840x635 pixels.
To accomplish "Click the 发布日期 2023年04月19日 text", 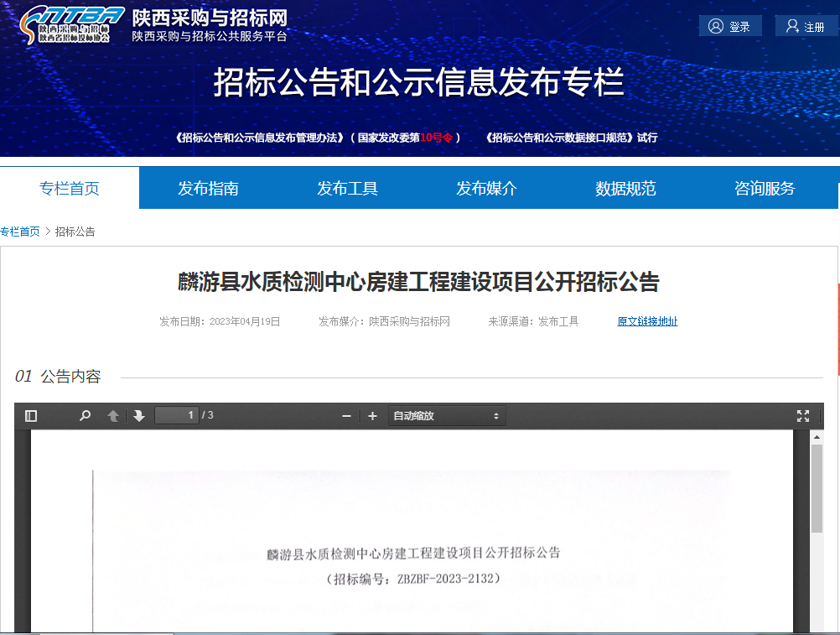I will [x=220, y=321].
